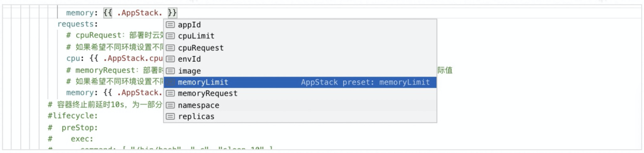This screenshot has width=644, height=153.
Task: Accept highlighted memoryLimit suggestion
Action: (x=300, y=82)
